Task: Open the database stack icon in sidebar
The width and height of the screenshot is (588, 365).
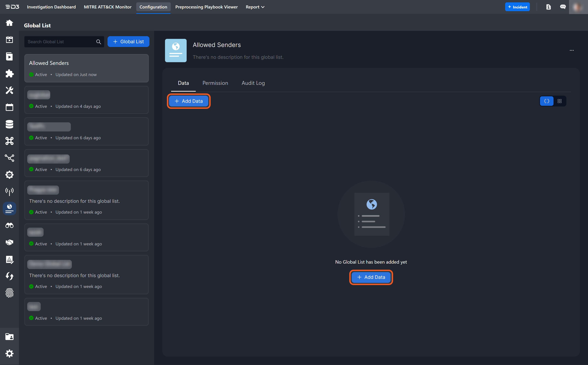Action: tap(9, 124)
